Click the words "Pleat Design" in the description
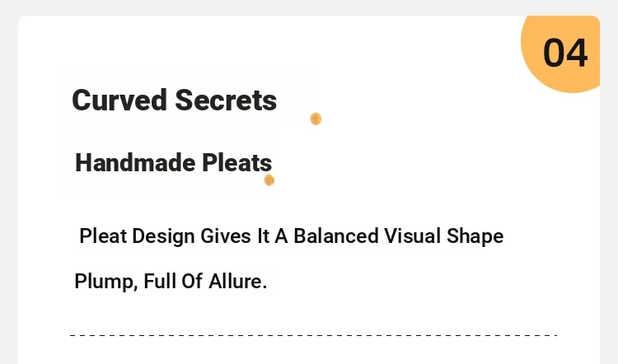Viewport: 618px width, 364px height. pos(137,236)
